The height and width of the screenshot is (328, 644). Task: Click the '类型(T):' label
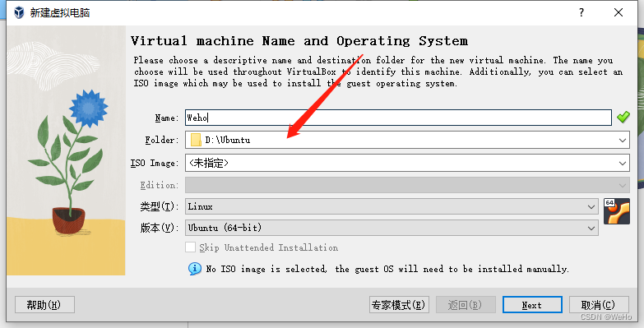[160, 206]
